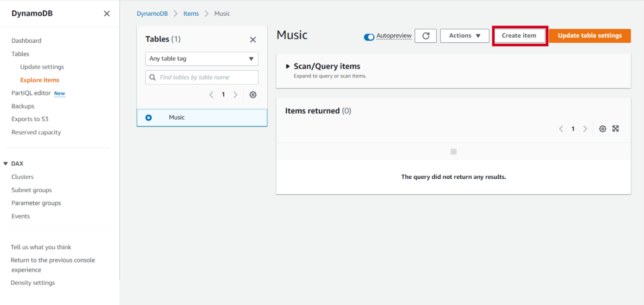
Task: Open the Any table tag dropdown
Action: (202, 59)
